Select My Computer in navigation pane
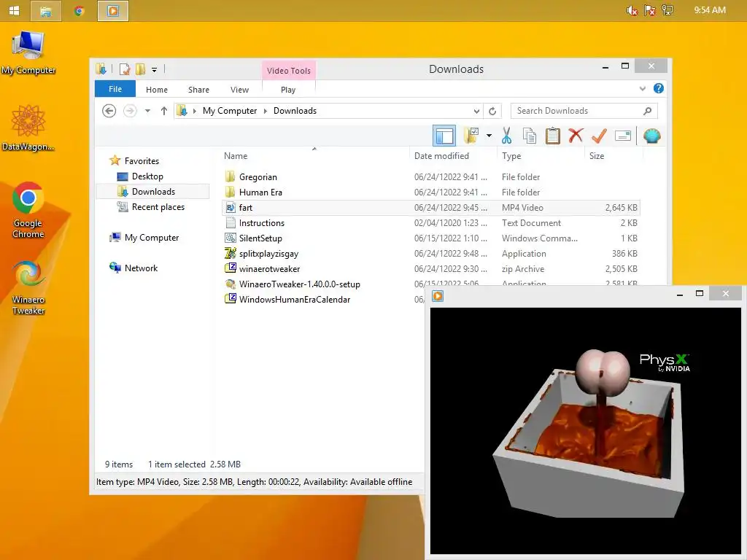The width and height of the screenshot is (747, 560). pyautogui.click(x=152, y=238)
